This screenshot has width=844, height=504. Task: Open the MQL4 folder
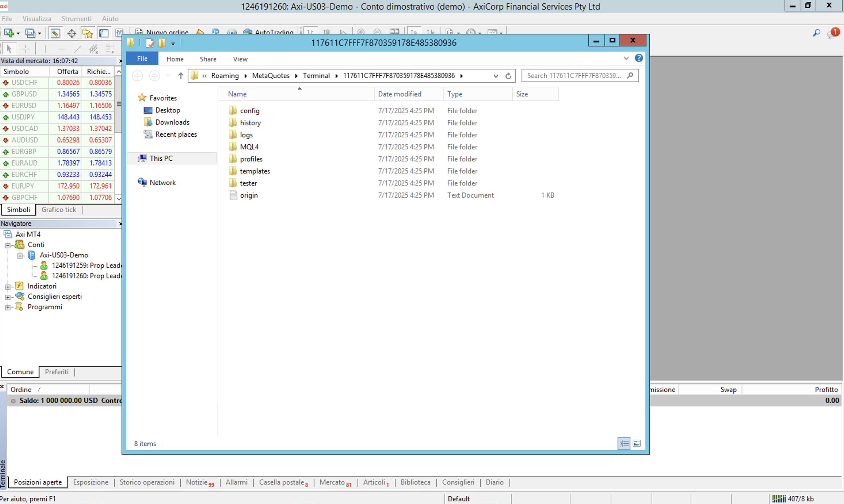(249, 147)
